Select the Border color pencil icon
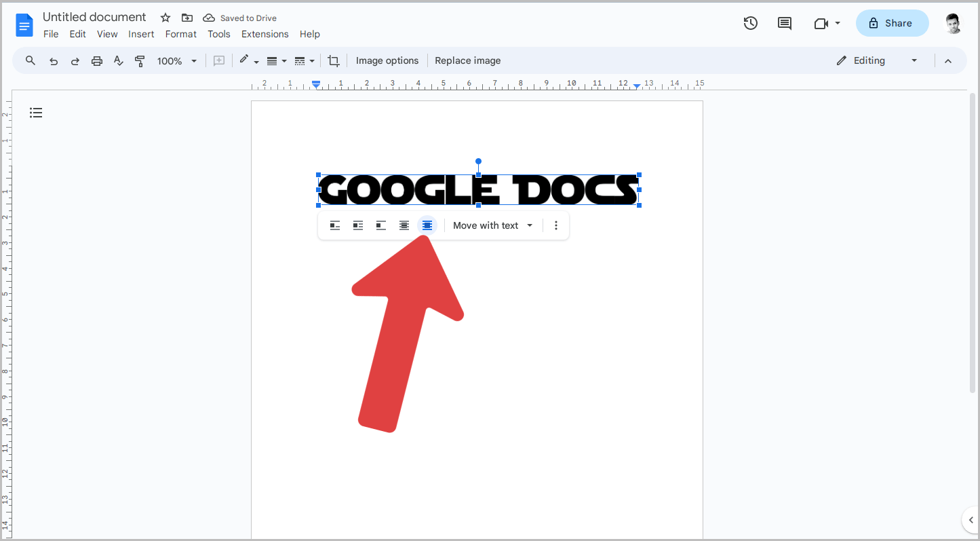 pyautogui.click(x=245, y=60)
